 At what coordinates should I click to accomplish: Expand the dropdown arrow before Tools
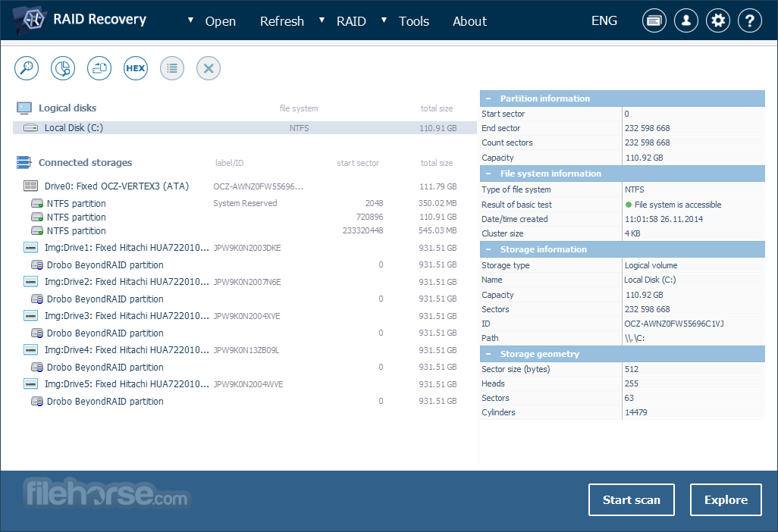tap(384, 20)
